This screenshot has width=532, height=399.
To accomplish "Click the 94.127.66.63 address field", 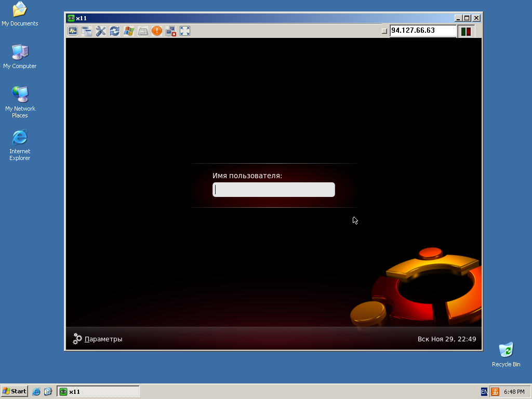I will coord(423,31).
